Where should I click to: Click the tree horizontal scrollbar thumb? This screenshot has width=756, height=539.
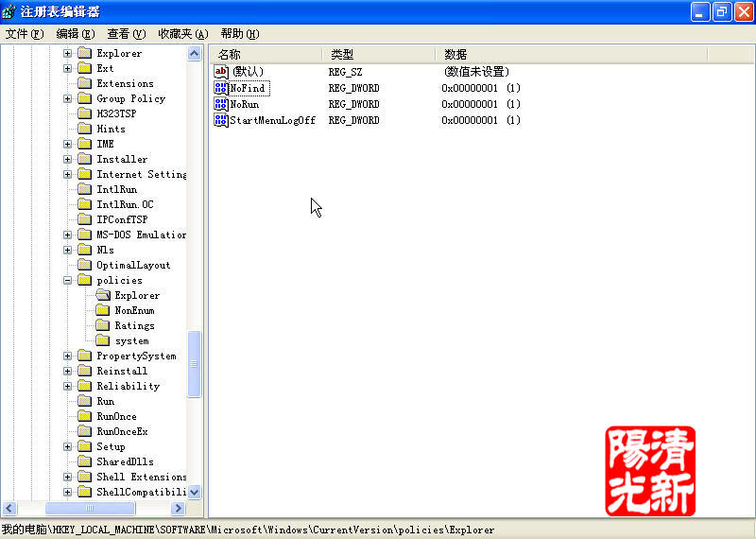click(x=90, y=508)
